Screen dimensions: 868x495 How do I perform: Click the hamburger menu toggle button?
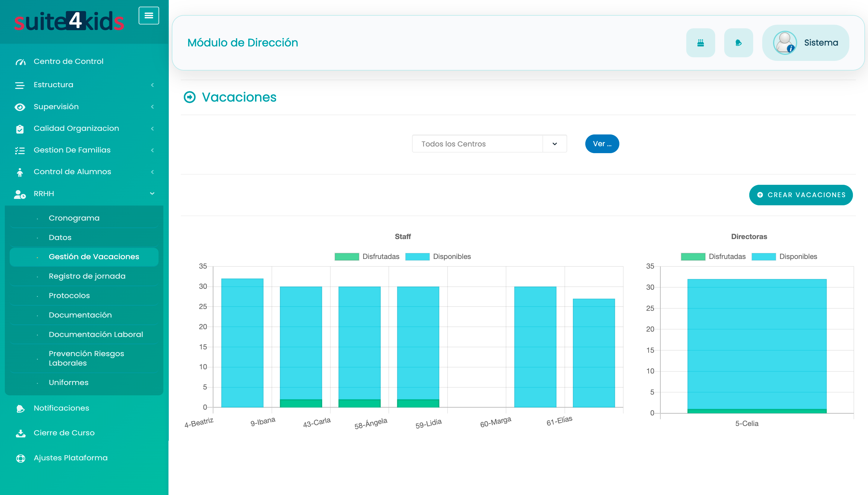[149, 16]
